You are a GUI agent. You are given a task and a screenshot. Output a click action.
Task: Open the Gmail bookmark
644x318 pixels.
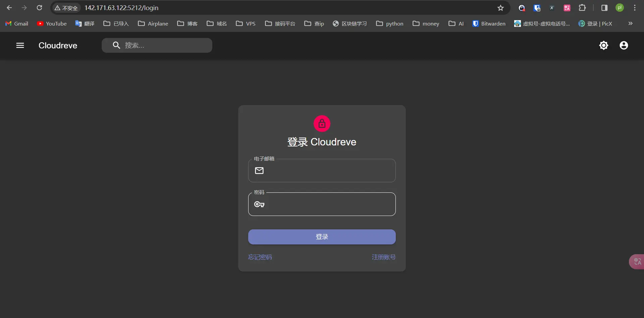tap(17, 24)
